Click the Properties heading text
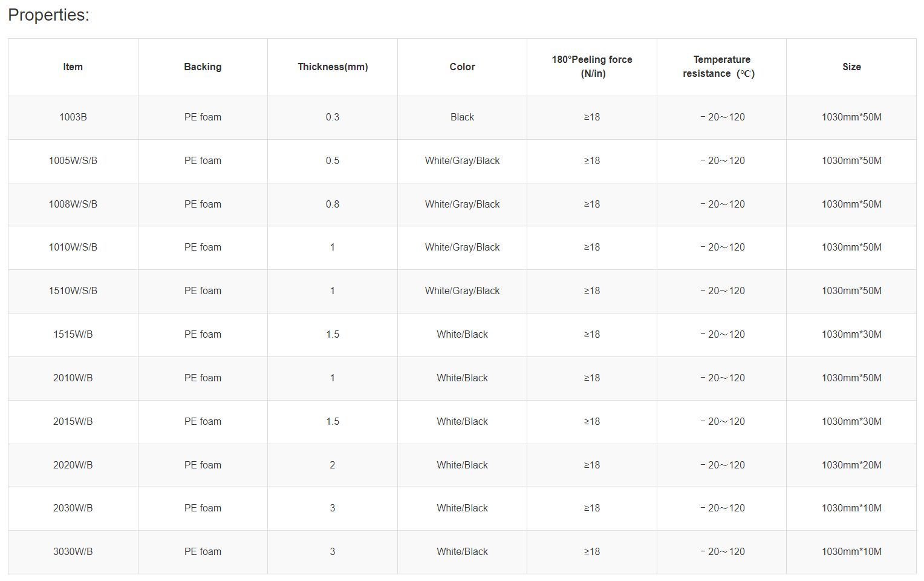 (x=48, y=15)
